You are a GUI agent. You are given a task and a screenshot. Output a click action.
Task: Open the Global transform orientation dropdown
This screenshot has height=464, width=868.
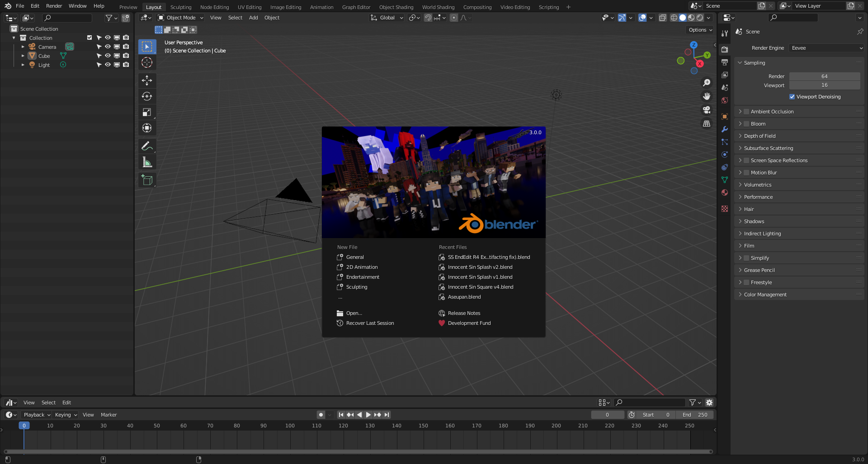387,18
